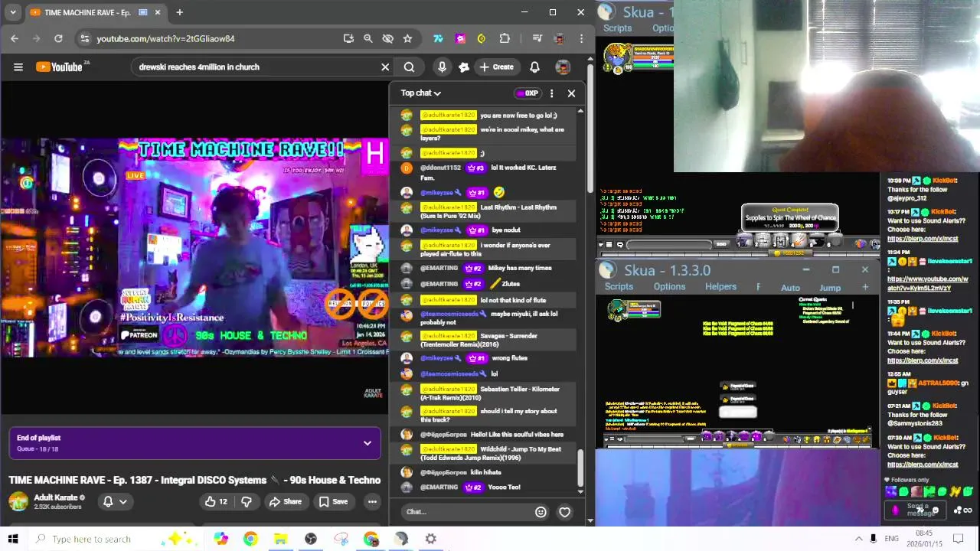The height and width of the screenshot is (551, 980).
Task: Open Windows Start menu
Action: click(13, 539)
